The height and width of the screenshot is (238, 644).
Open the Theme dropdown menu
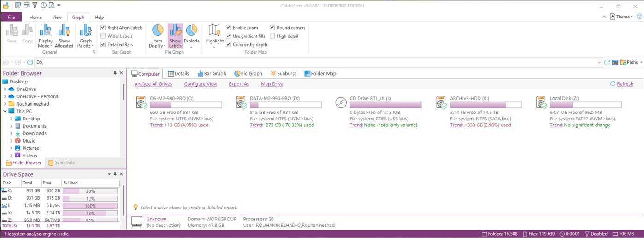tap(622, 17)
